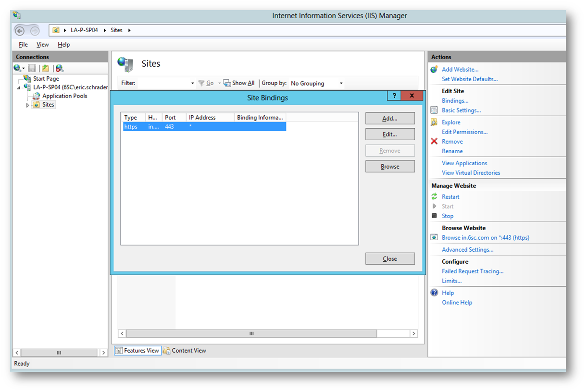Click the Save floppy icon in Connections toolbar
Screen dimensions: 586x392
(x=32, y=68)
